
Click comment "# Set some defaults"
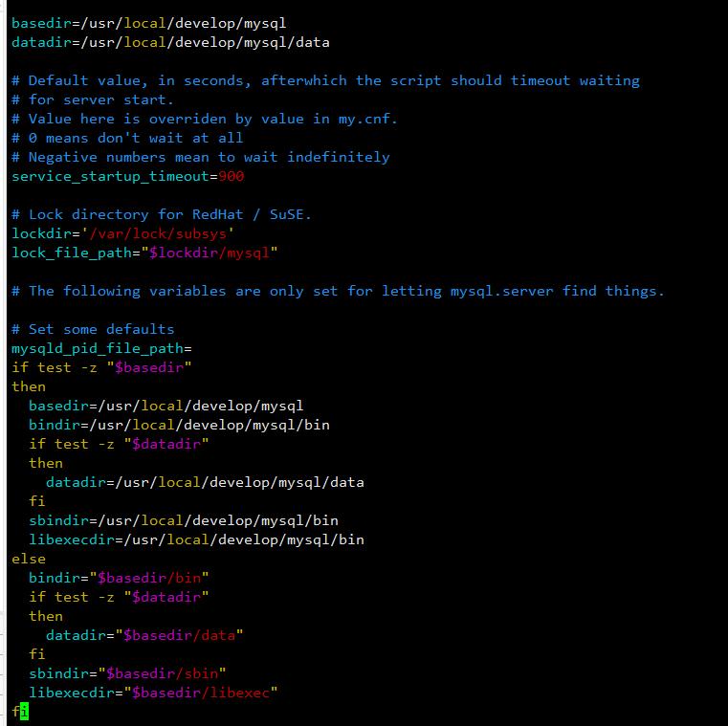pyautogui.click(x=93, y=329)
